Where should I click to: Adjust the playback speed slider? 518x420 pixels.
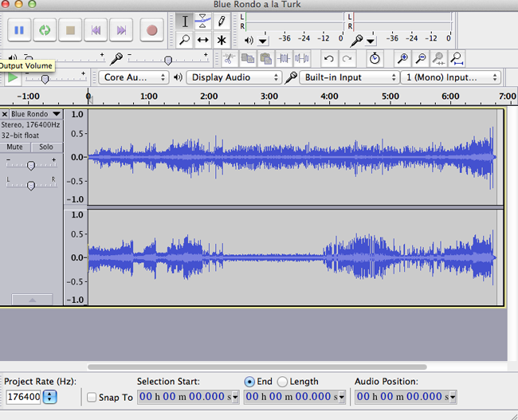[x=56, y=79]
